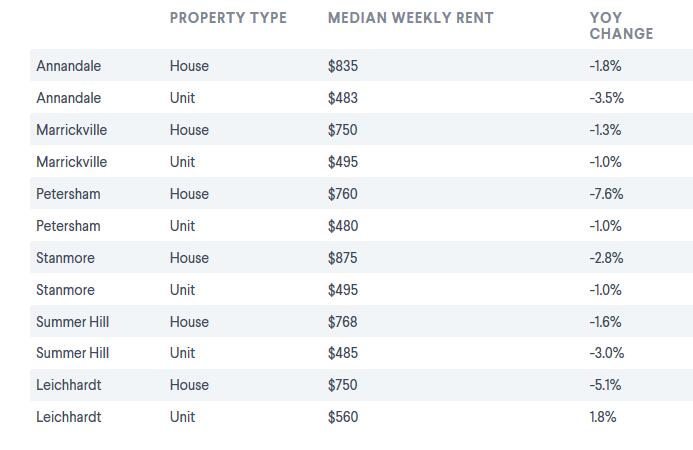Select the Annandale House row name

[x=69, y=66]
